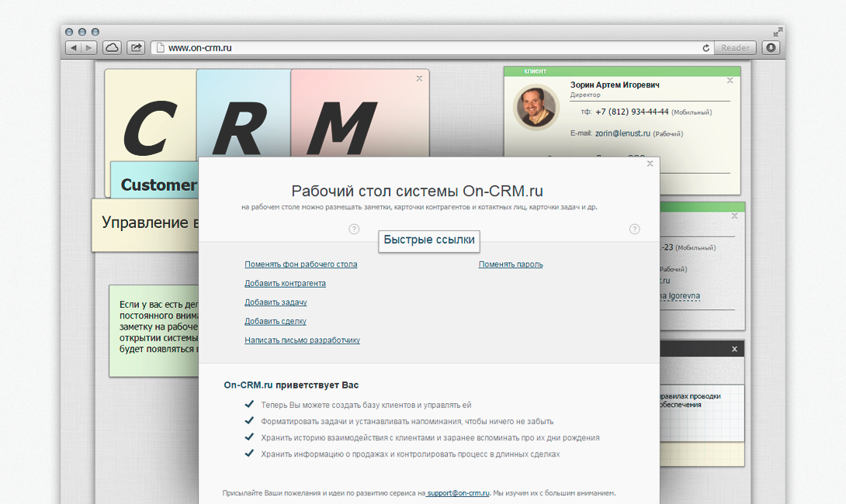This screenshot has width=846, height=504.
Task: Click the browser forward arrow button
Action: 89,48
